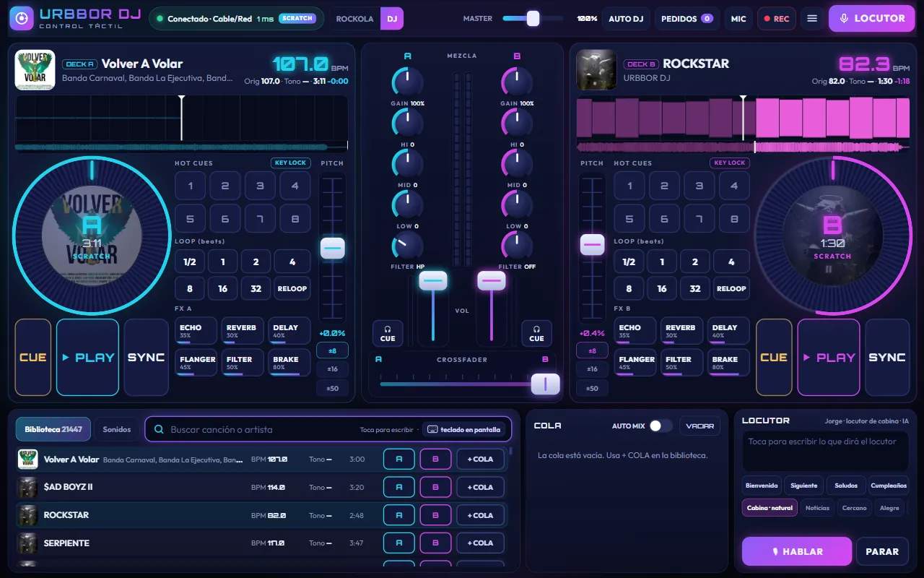Viewport: 924px width, 578px height.
Task: Select the Noticias voice style
Action: coord(817,508)
